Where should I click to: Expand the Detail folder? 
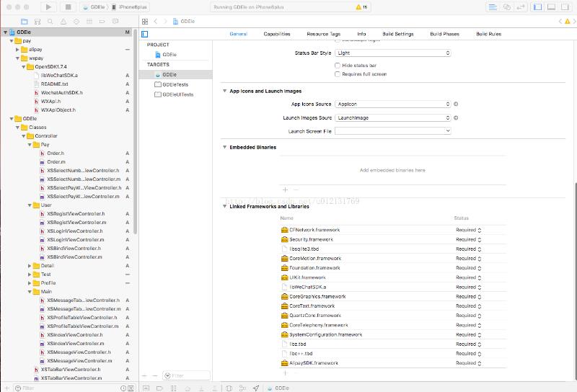pos(30,265)
